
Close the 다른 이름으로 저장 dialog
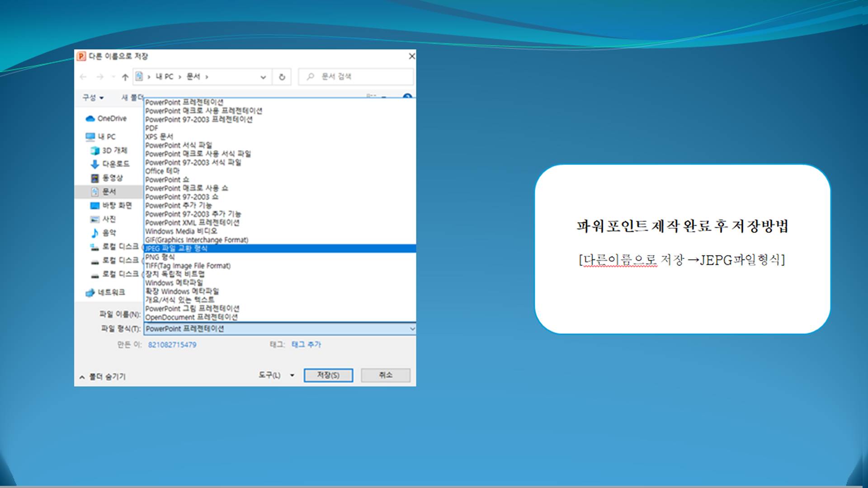pyautogui.click(x=411, y=56)
